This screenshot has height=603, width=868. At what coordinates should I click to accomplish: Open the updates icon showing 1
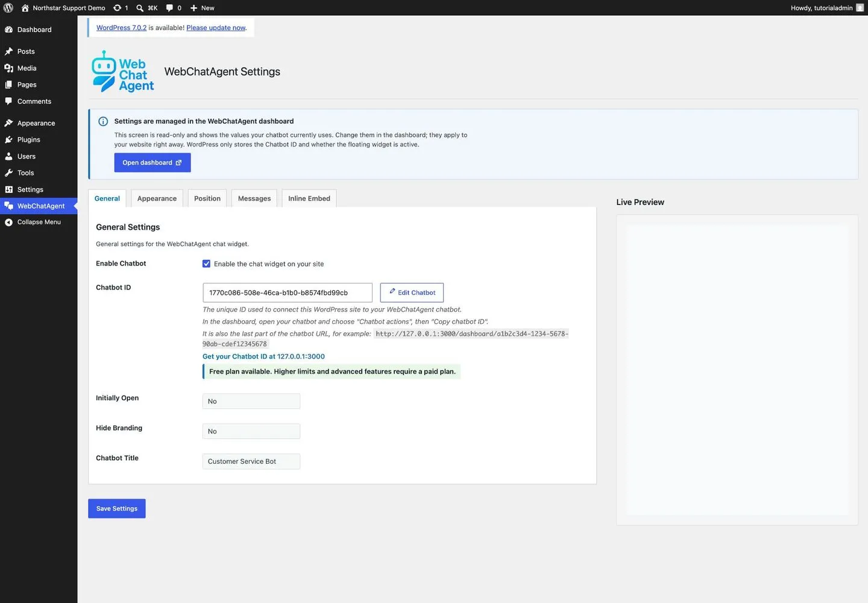tap(117, 8)
